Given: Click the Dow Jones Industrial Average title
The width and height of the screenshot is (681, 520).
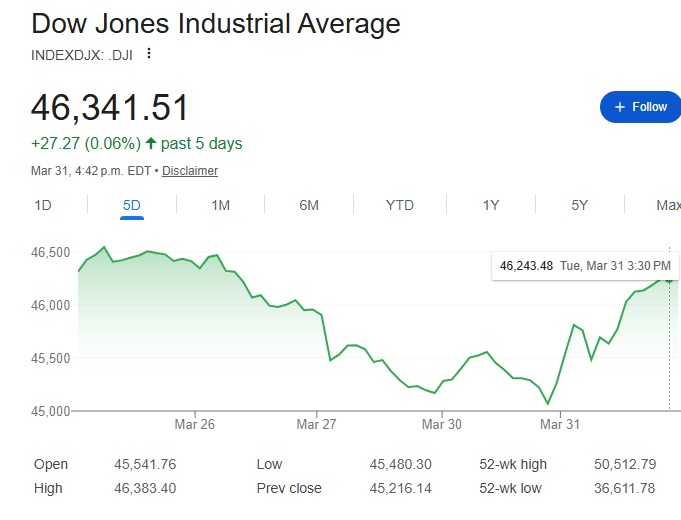Looking at the screenshot, I should pyautogui.click(x=215, y=24).
